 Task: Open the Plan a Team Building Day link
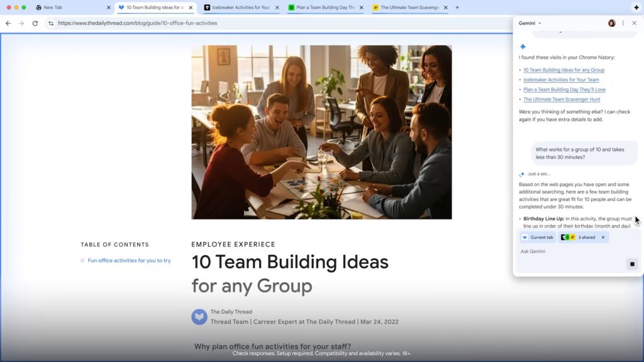point(564,89)
